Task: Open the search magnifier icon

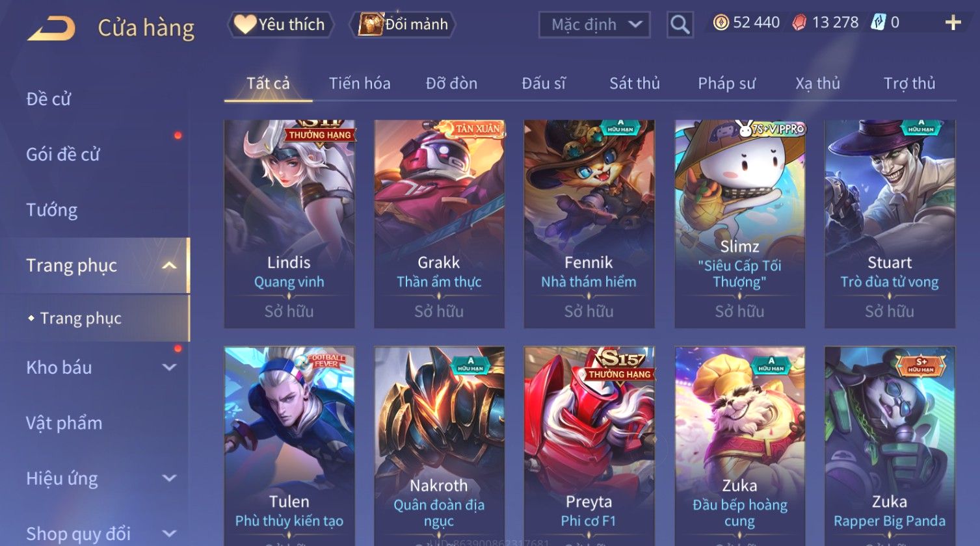Action: click(680, 25)
